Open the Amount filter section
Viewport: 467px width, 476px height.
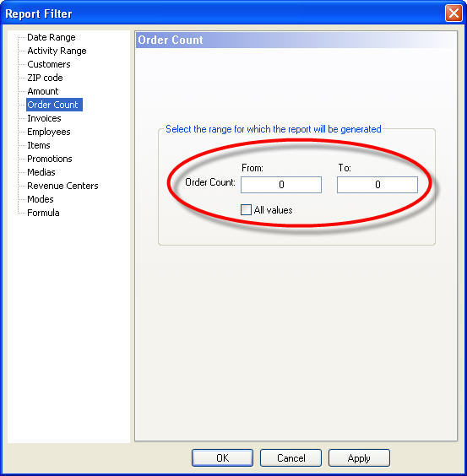43,91
